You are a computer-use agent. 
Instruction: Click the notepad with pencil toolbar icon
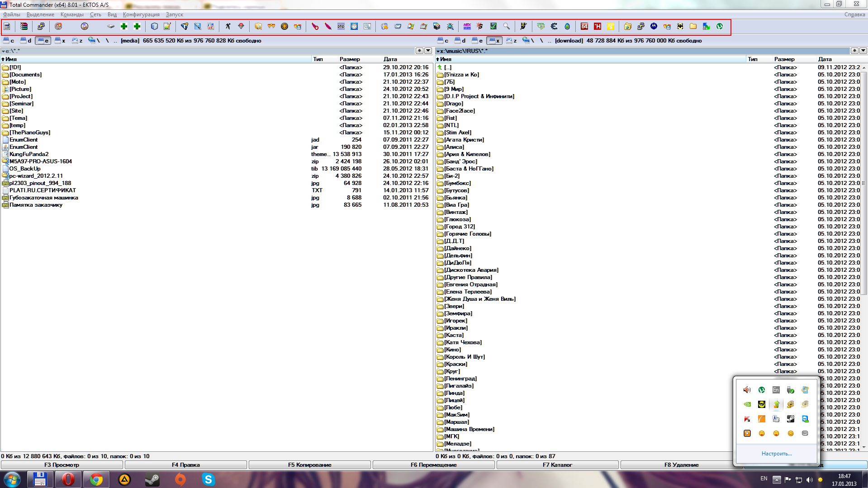[167, 26]
